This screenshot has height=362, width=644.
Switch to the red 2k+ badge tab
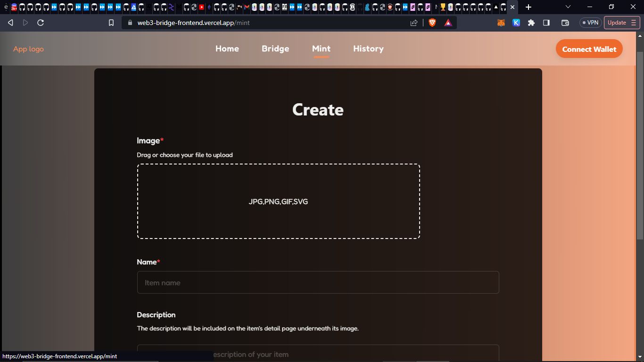coord(14,7)
